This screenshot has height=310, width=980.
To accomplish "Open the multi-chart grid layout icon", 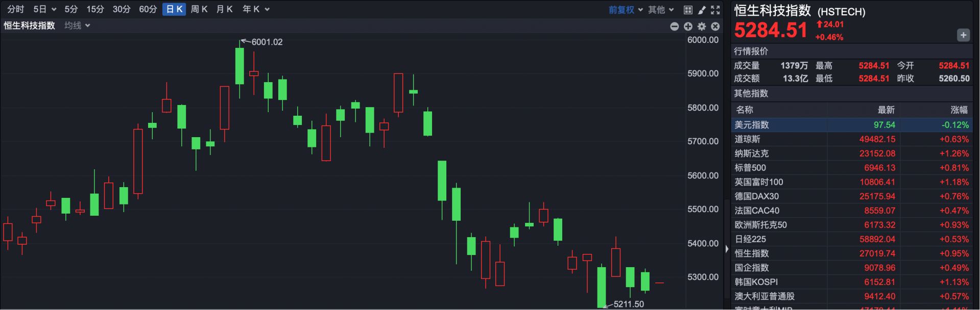I will (x=688, y=10).
